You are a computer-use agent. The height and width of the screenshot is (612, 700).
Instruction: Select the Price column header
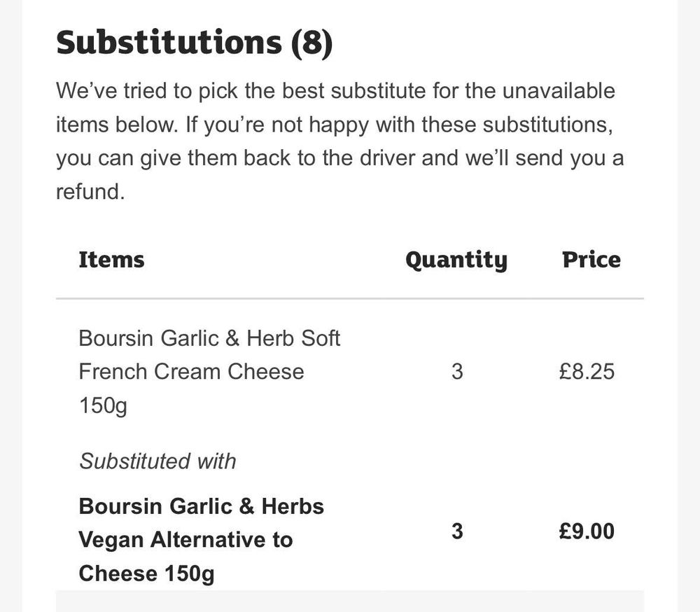591,260
